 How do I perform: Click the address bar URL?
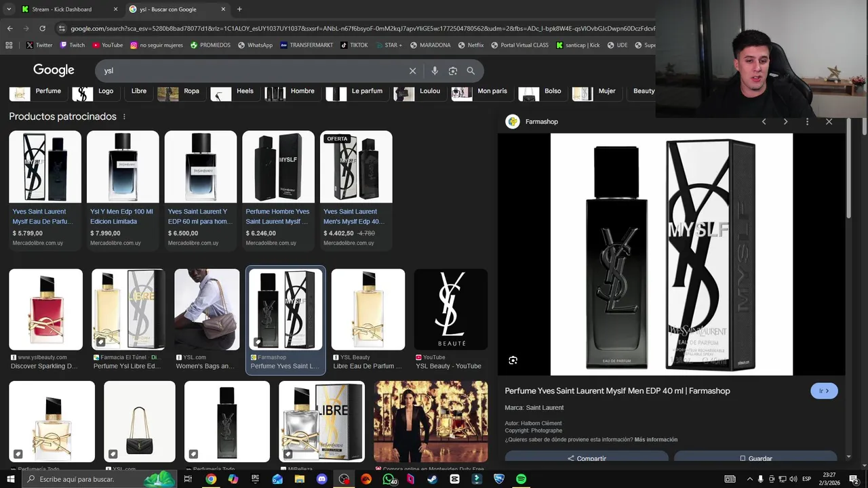tap(363, 28)
